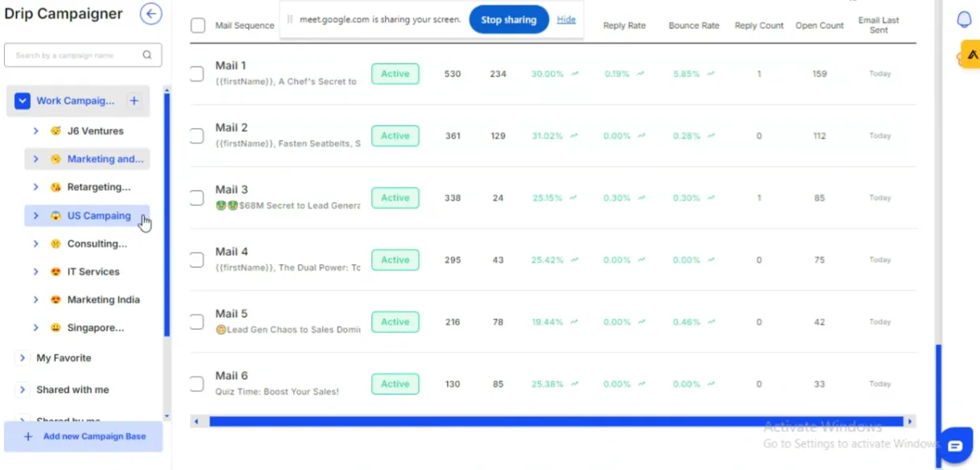Open the chat support widget
The width and height of the screenshot is (980, 470).
955,446
